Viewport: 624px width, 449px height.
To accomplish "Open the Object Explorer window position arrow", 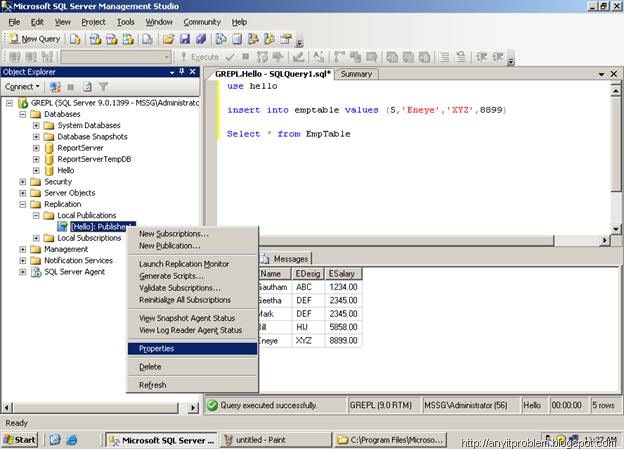I will tap(172, 72).
